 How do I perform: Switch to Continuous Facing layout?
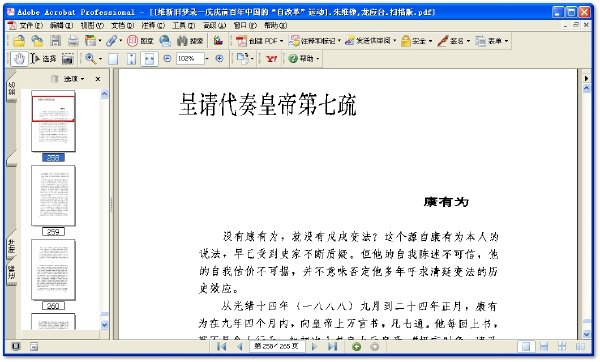click(562, 347)
